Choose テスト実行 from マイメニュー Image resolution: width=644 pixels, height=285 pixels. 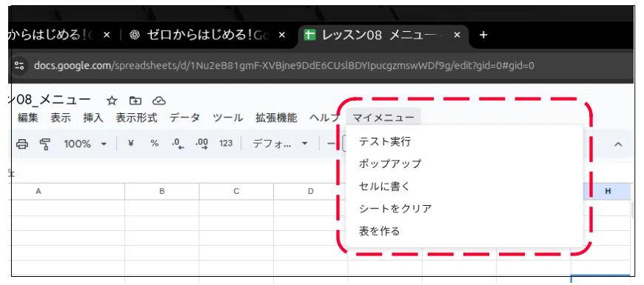[465, 142]
